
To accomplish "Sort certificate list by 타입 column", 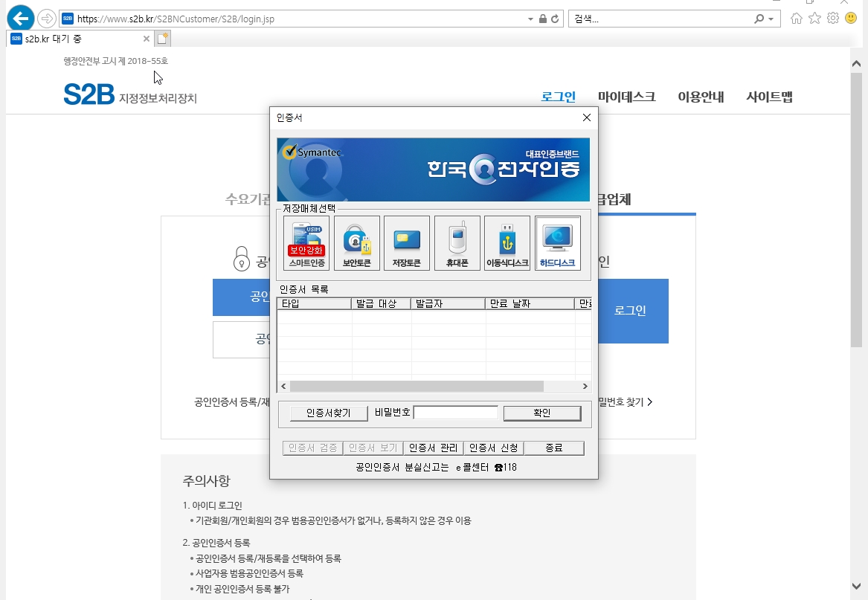I will [315, 303].
